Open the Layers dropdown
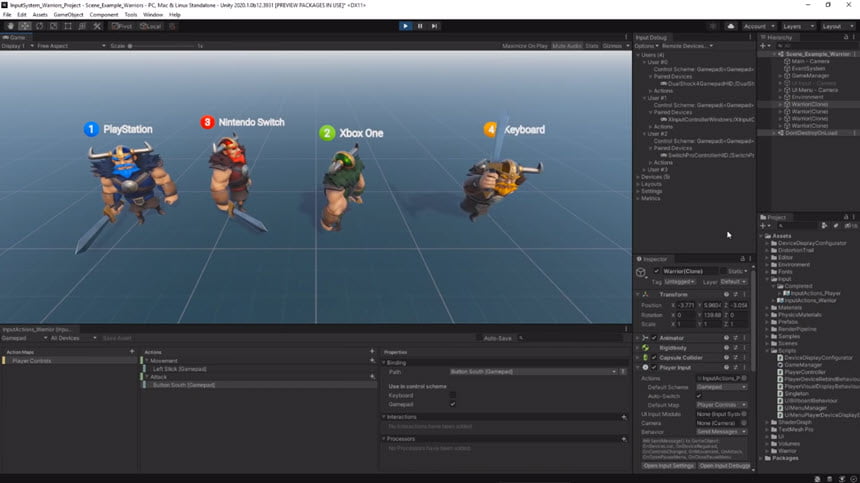 point(798,26)
